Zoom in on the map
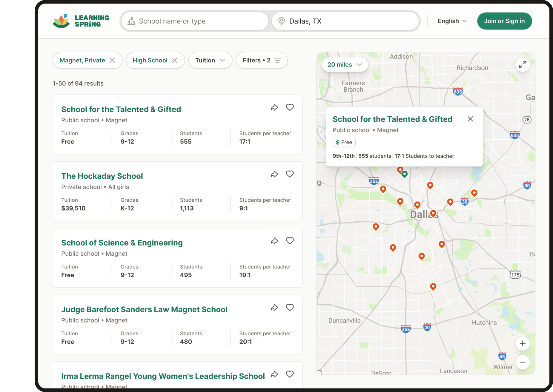 pyautogui.click(x=522, y=343)
